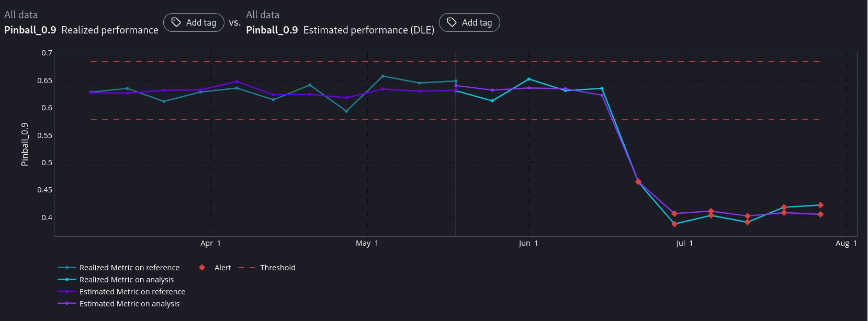Click the tag icon beside Realized performance
This screenshot has height=321, width=868.
pos(176,22)
